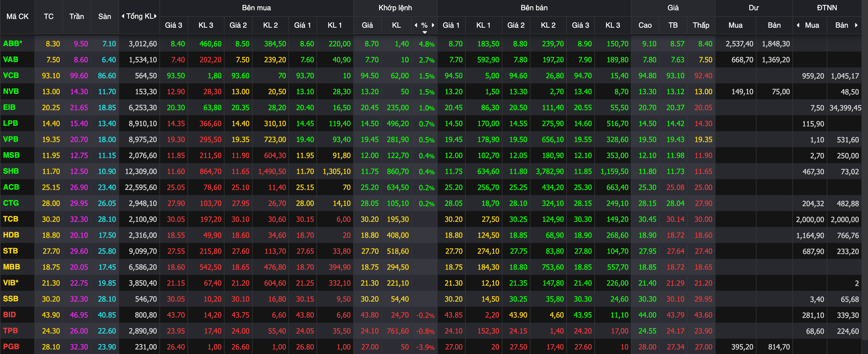868x354 pixels.
Task: Click MSB floor price 11.15
Action: point(107,155)
